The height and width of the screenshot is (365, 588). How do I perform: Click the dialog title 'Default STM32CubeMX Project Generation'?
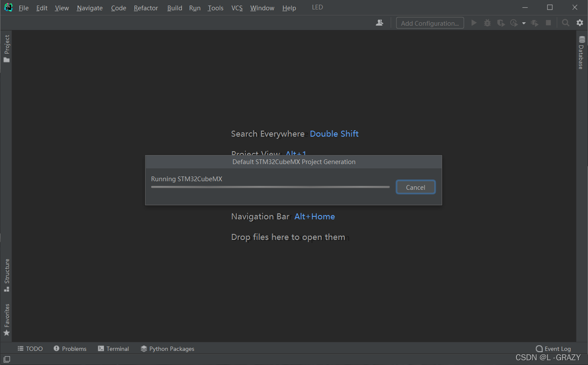coord(294,162)
